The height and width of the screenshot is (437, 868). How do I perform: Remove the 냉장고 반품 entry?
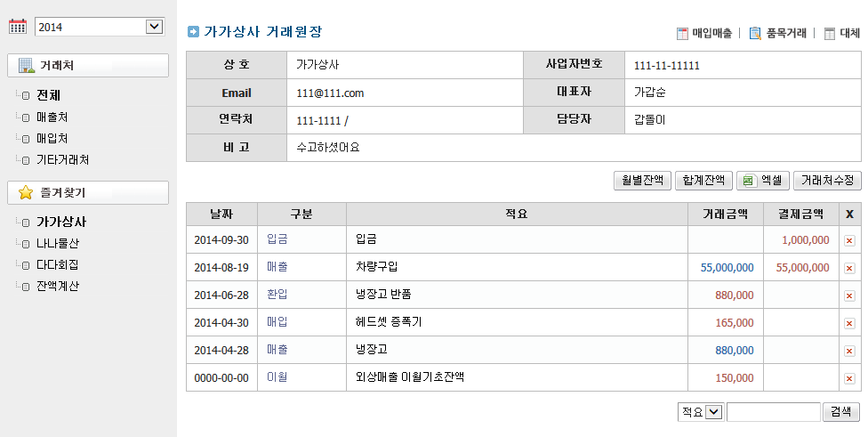[x=849, y=295]
